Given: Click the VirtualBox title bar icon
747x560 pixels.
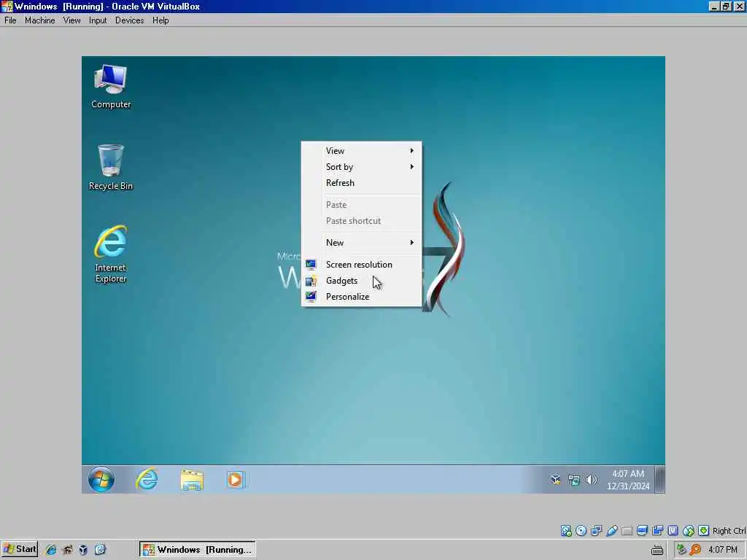Looking at the screenshot, I should (7, 6).
